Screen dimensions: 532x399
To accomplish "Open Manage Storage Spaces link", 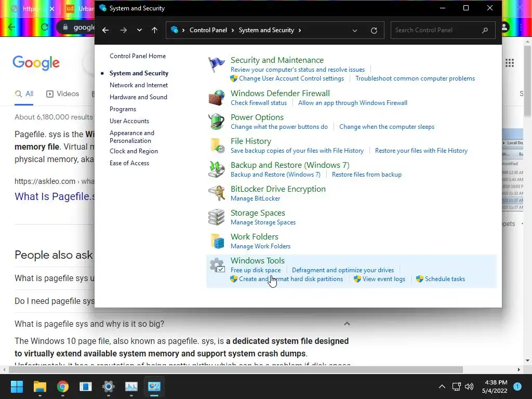I will (263, 222).
